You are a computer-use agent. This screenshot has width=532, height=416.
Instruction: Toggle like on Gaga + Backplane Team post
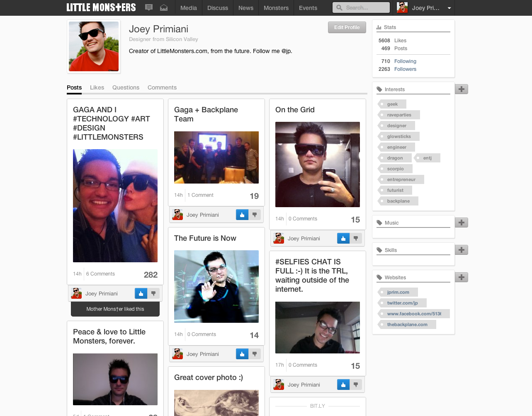coord(242,215)
